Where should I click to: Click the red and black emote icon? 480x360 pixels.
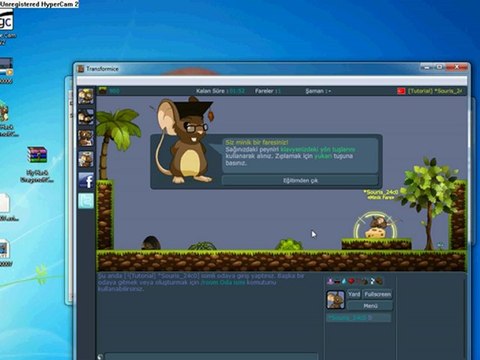[x=337, y=281]
